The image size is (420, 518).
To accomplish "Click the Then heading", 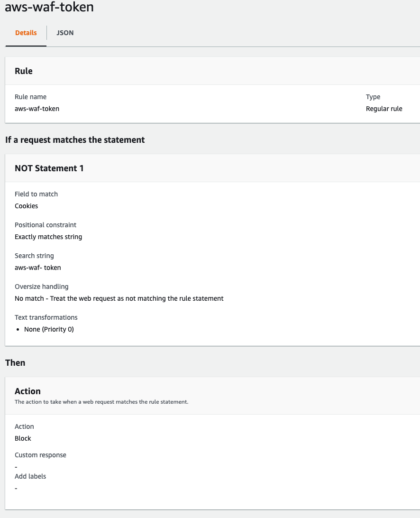I will point(15,363).
